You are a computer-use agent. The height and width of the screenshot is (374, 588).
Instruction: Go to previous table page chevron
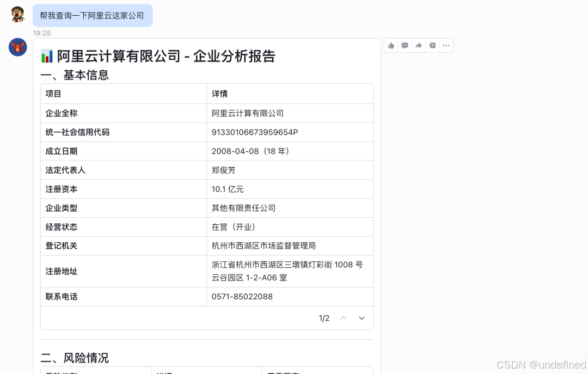[343, 318]
